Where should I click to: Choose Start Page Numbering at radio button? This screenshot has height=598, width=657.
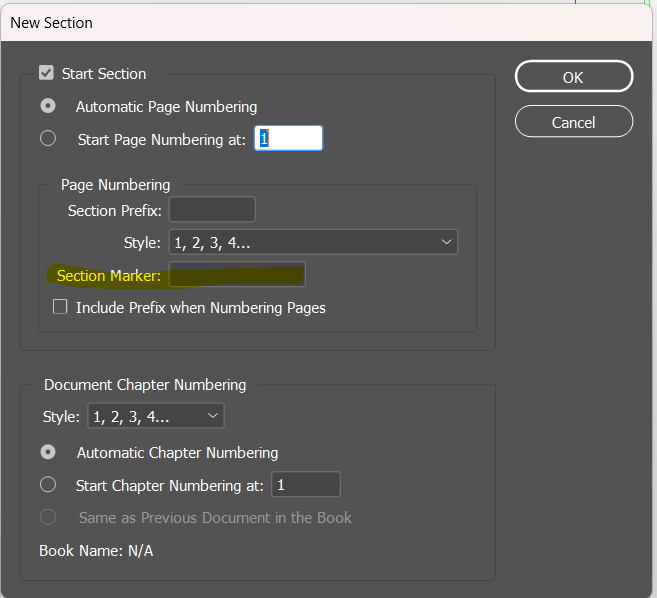[48, 138]
